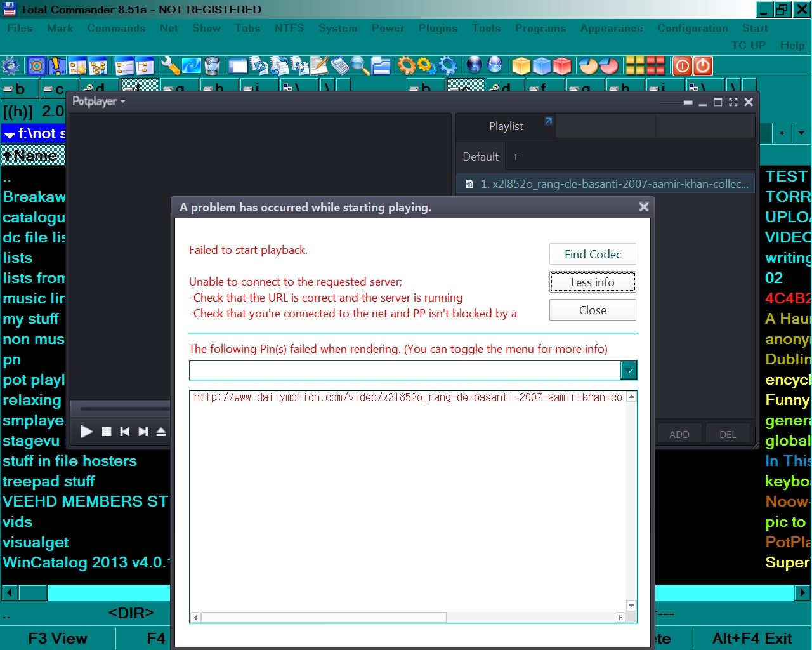Click the notepad with pencil toolbar icon
The width and height of the screenshot is (812, 650).
click(x=320, y=65)
